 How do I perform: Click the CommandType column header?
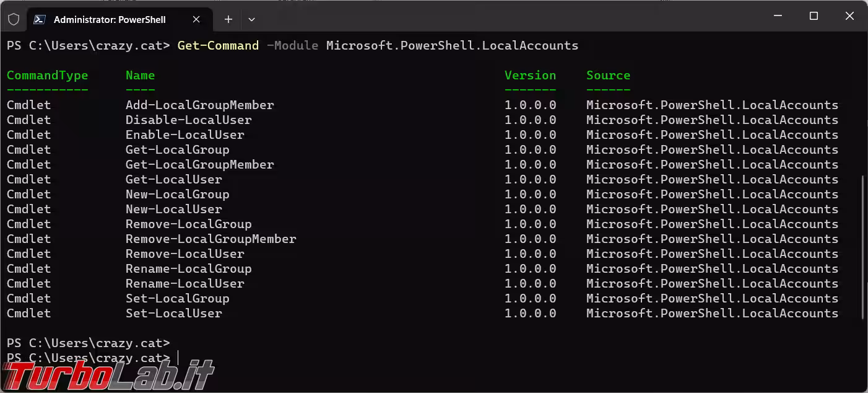47,75
